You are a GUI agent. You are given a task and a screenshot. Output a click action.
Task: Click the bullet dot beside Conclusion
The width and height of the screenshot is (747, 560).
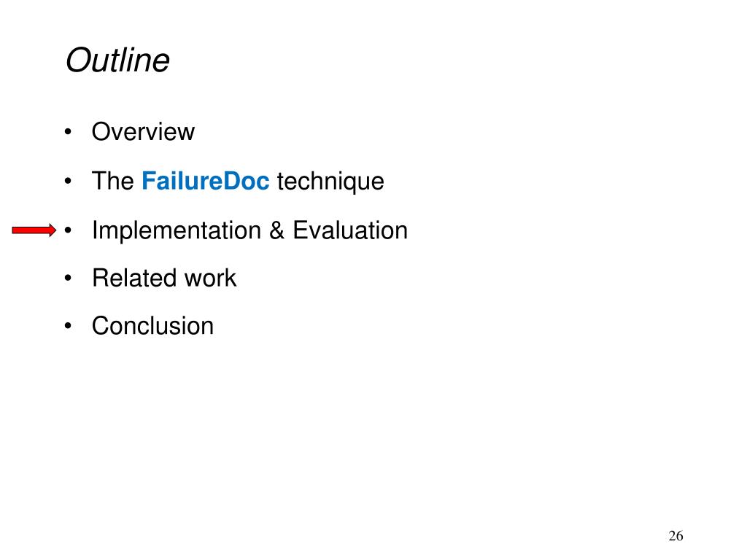pyautogui.click(x=69, y=326)
